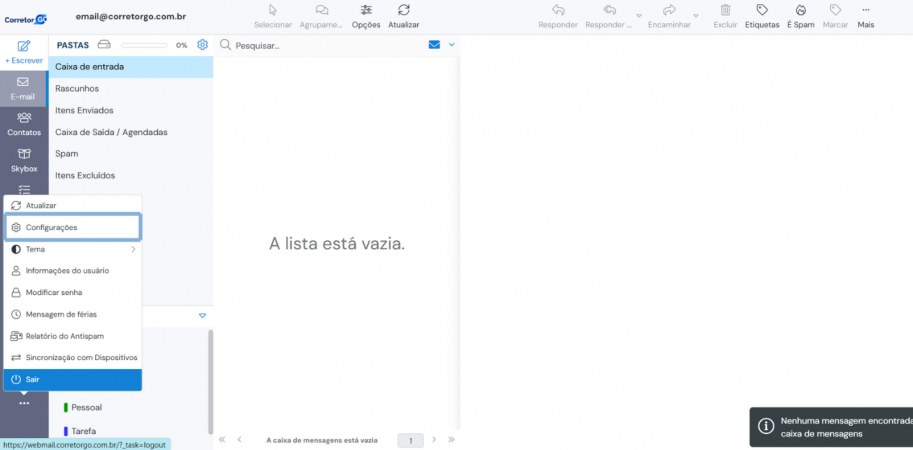Open the Itens Enviados folder
The image size is (913, 450).
click(x=131, y=110)
